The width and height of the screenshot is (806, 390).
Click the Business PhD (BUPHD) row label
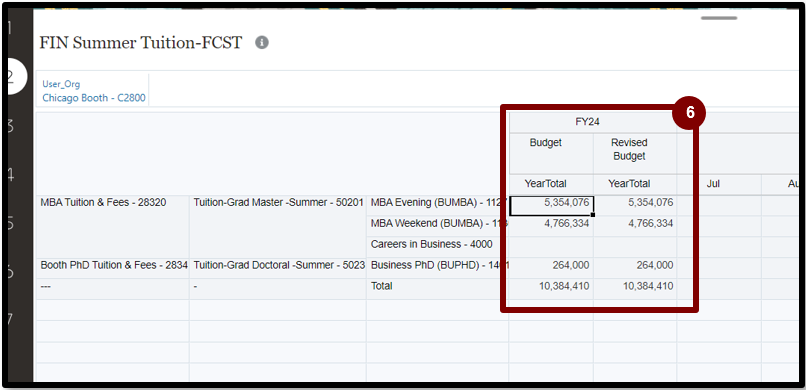pyautogui.click(x=437, y=268)
